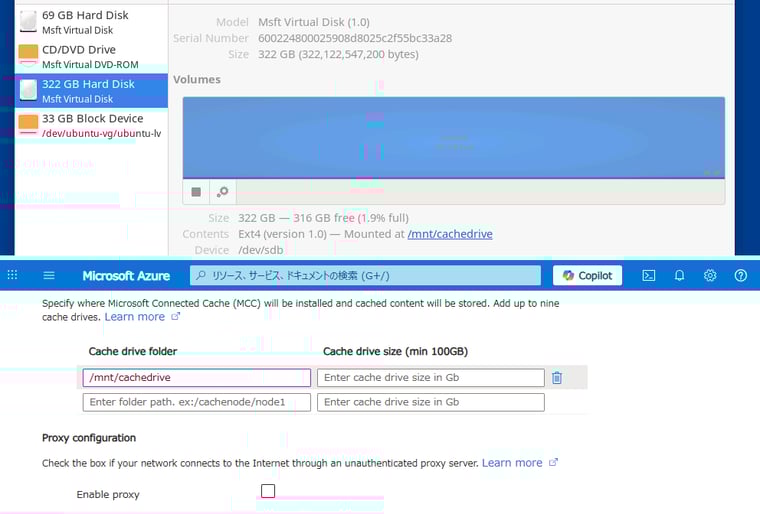Open Azure Cloud Shell icon
Image resolution: width=760 pixels, height=514 pixels.
click(649, 275)
